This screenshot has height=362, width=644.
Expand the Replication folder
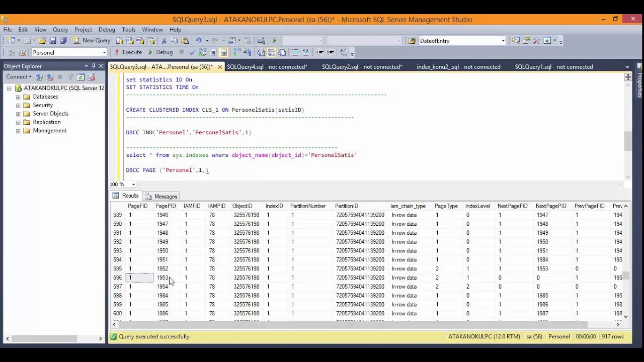coord(18,122)
